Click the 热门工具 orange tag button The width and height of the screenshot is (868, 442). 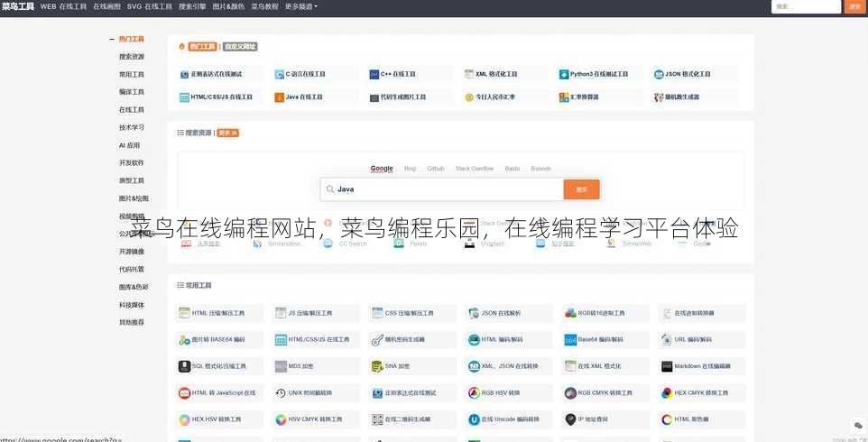(202, 47)
